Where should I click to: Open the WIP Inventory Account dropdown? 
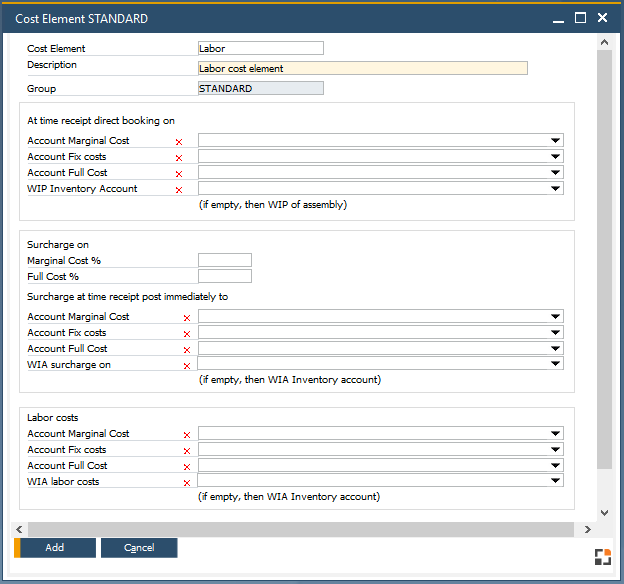(x=555, y=189)
